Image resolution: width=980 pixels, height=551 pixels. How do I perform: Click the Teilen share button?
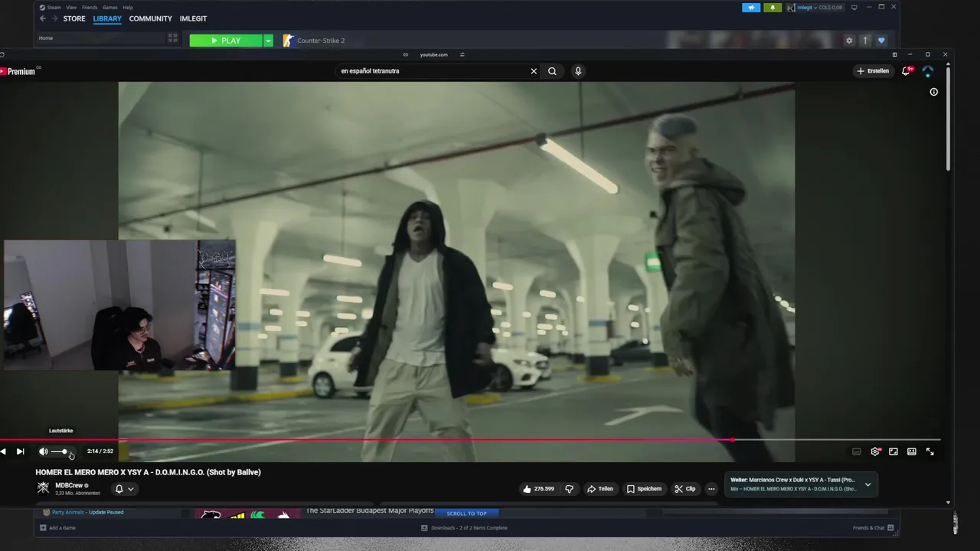pyautogui.click(x=600, y=488)
